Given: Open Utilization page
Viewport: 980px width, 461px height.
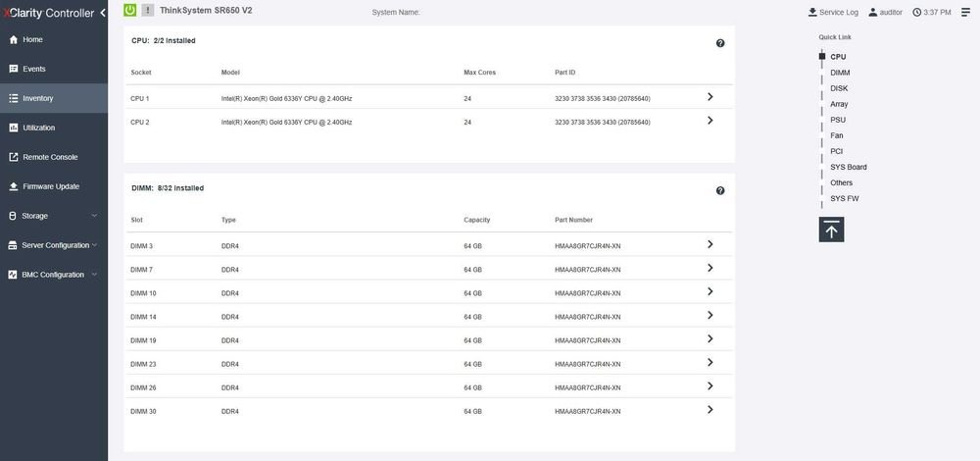Looking at the screenshot, I should pyautogui.click(x=54, y=128).
